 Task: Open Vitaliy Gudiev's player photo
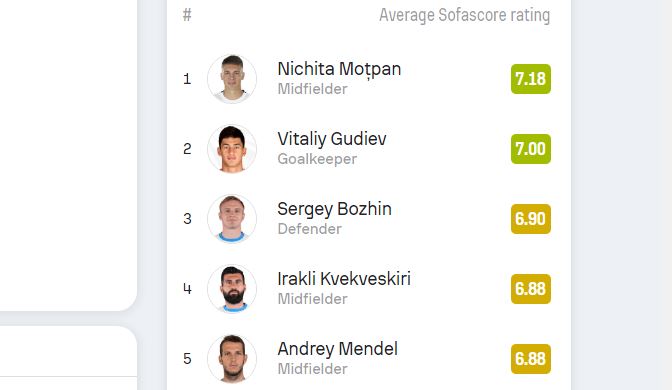tap(232, 149)
